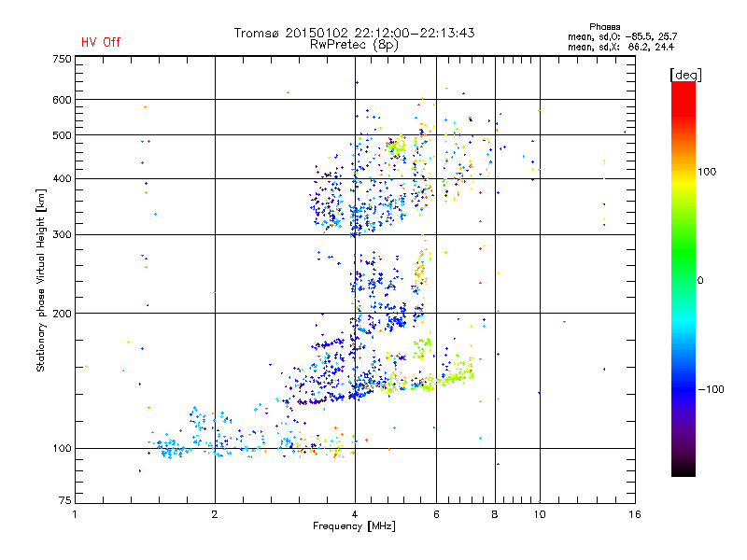This screenshot has width=747, height=560.
Task: Select the plot title "Tromsø 20150102 22:12:00-22:13:43"
Action: click(x=354, y=33)
